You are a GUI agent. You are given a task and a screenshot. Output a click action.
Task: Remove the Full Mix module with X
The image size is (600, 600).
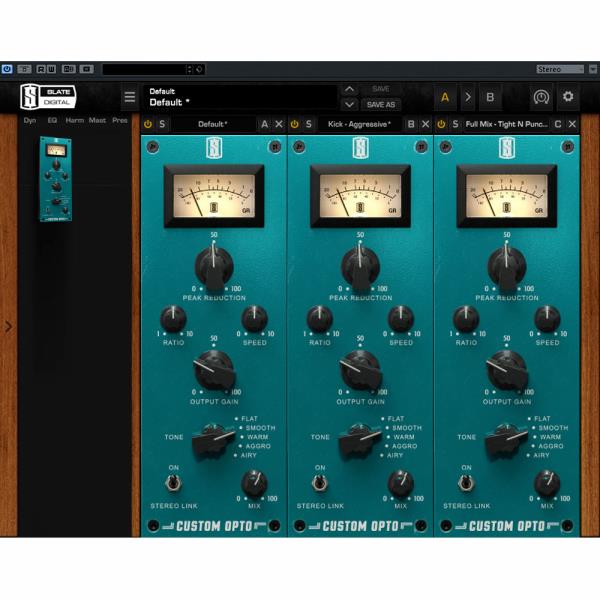pyautogui.click(x=572, y=124)
